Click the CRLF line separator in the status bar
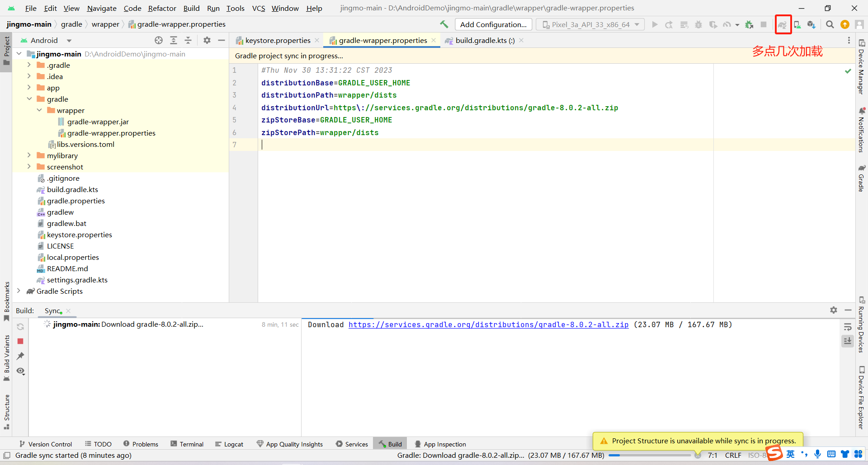Viewport: 868px width, 465px height. click(x=733, y=456)
